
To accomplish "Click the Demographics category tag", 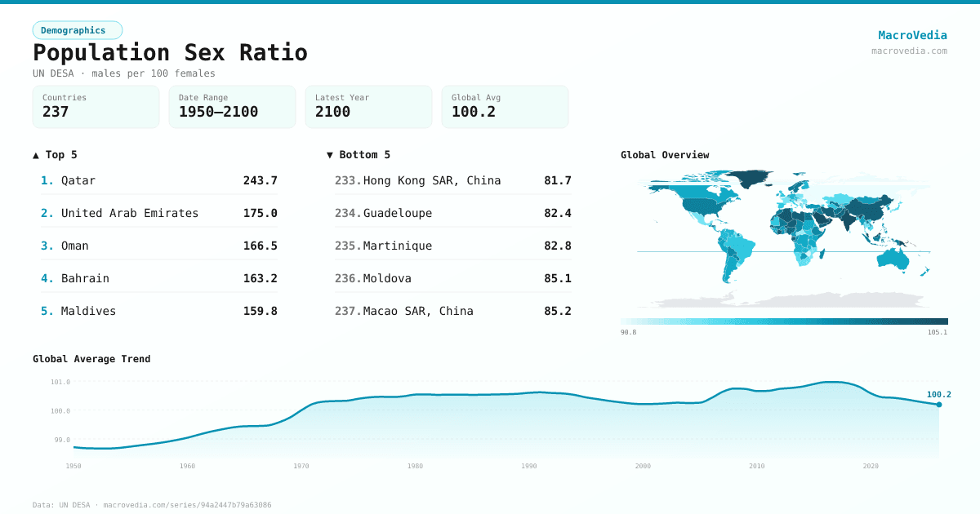I will coord(77,30).
